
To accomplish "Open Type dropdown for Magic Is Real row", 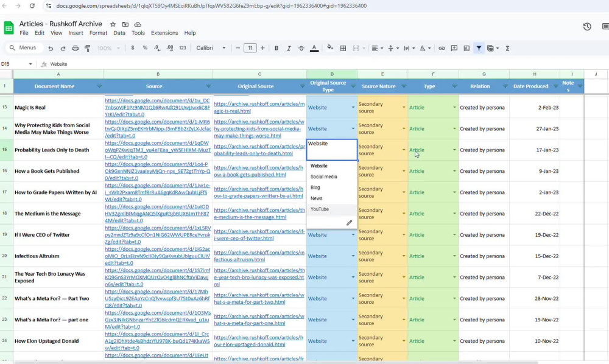I will (x=454, y=108).
